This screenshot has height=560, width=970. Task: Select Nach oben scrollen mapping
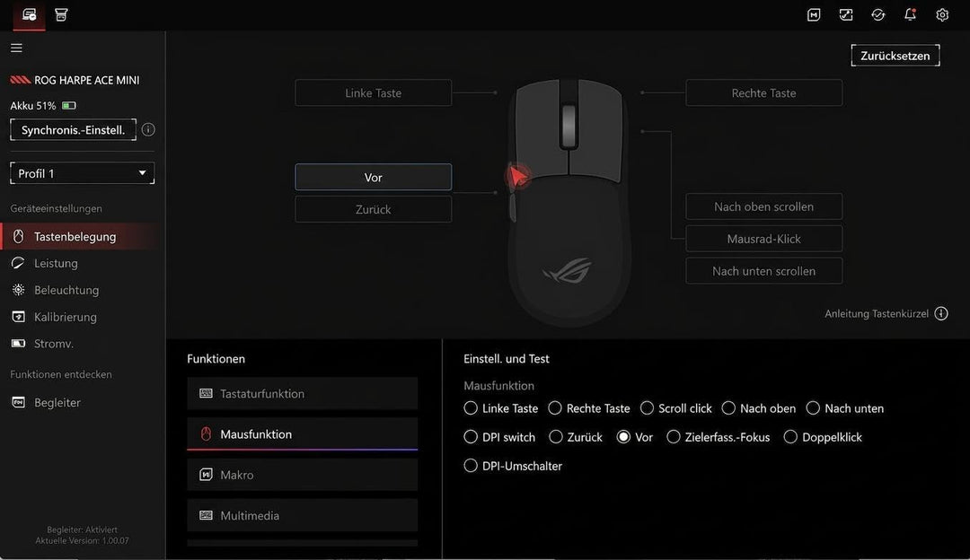763,206
